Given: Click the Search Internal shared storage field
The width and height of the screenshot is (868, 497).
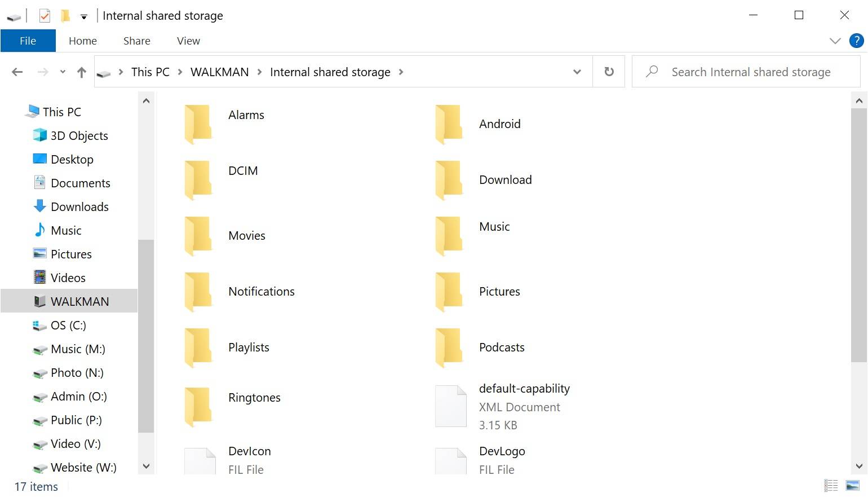Looking at the screenshot, I should [x=746, y=72].
